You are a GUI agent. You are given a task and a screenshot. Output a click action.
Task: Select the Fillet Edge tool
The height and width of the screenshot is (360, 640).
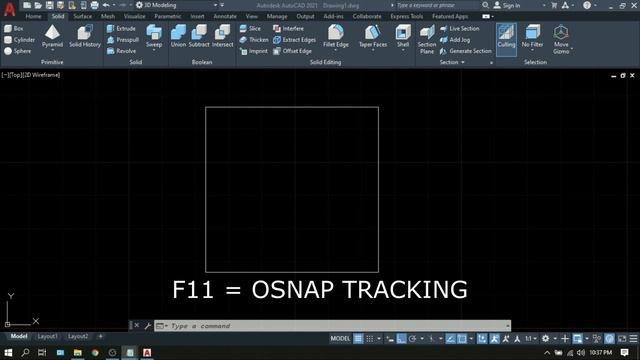tap(336, 37)
